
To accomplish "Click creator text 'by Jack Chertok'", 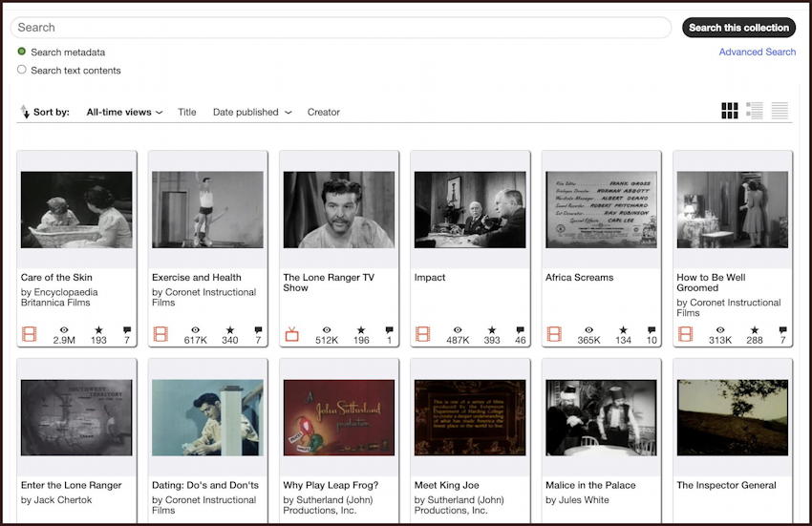I will click(56, 500).
